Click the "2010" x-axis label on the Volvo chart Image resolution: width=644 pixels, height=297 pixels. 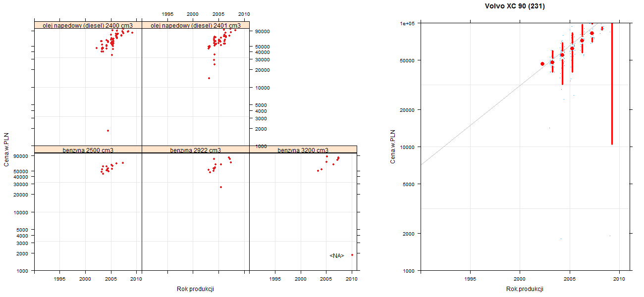619,279
